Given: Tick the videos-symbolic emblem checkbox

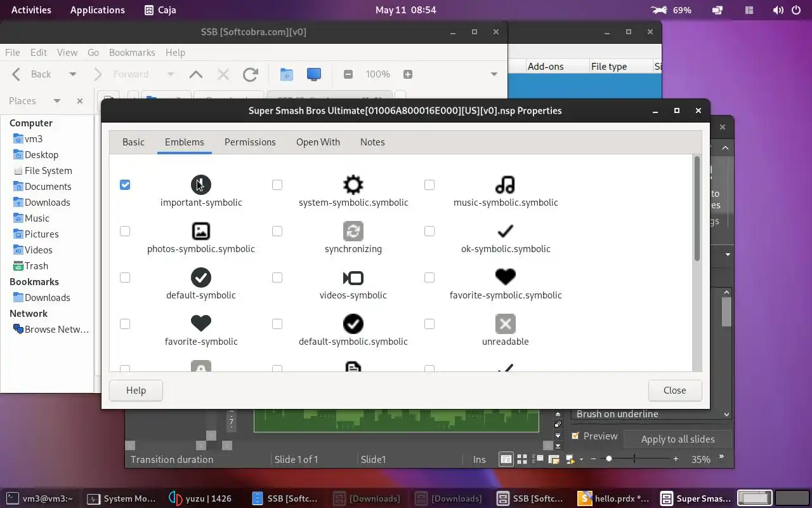Looking at the screenshot, I should click(x=277, y=277).
